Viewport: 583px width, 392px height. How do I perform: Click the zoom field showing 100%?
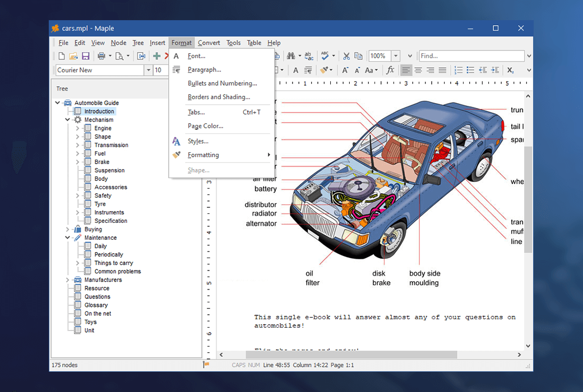click(380, 56)
